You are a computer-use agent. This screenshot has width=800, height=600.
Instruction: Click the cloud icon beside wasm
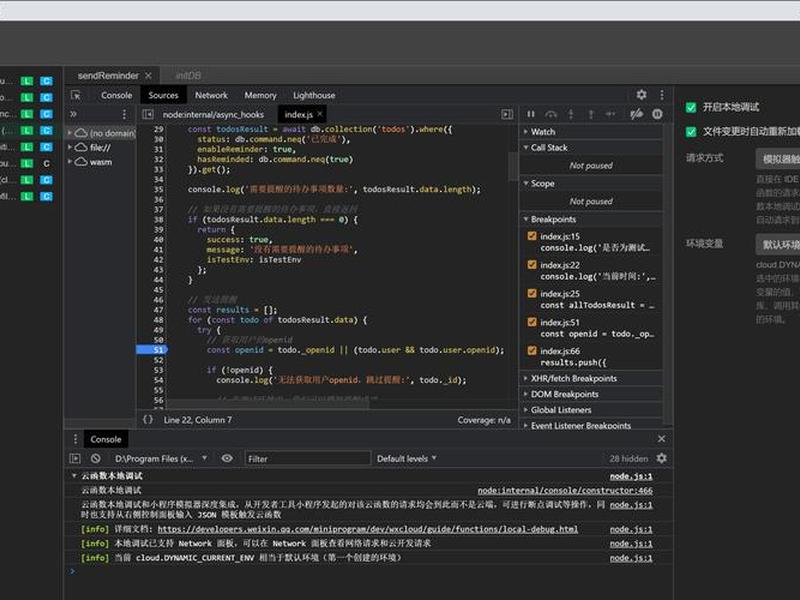click(x=81, y=162)
